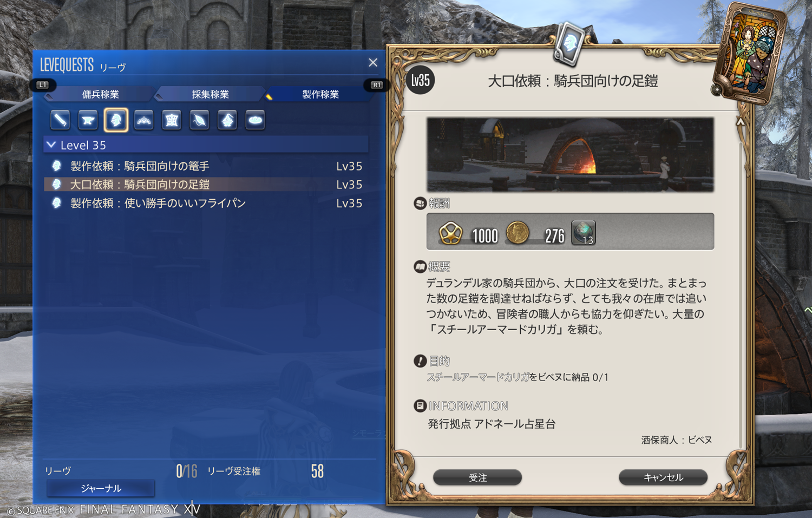
Task: Select the Goldsmith tiara class icon
Action: 144,120
